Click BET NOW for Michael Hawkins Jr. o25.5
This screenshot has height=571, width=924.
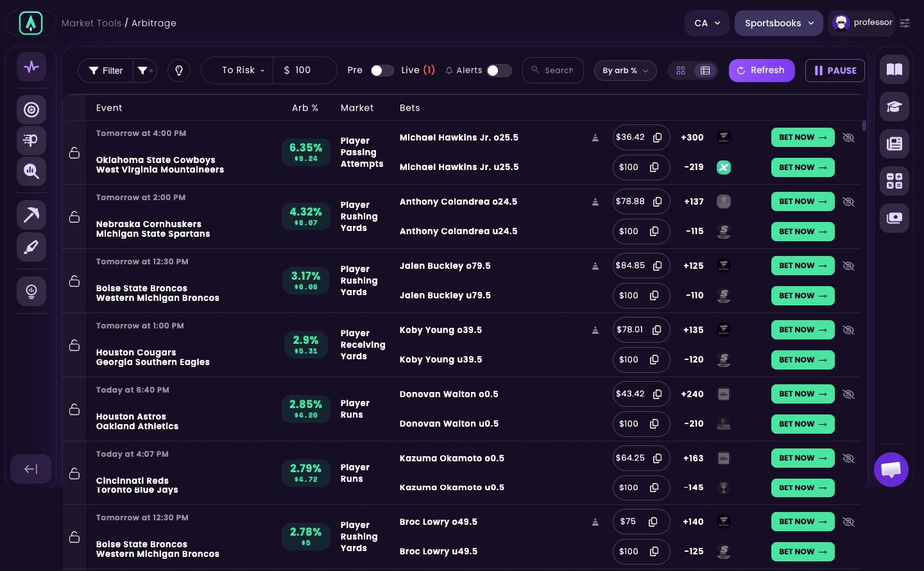(x=803, y=137)
